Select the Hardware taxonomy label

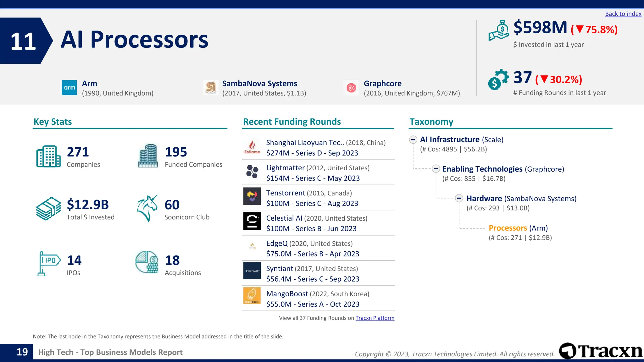click(x=484, y=199)
